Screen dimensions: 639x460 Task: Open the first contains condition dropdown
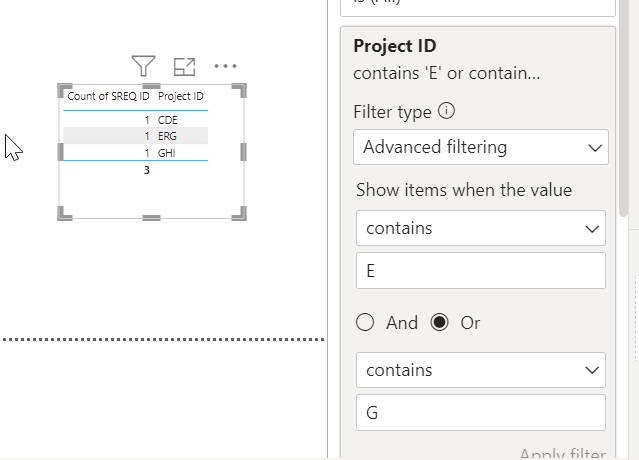pyautogui.click(x=481, y=228)
